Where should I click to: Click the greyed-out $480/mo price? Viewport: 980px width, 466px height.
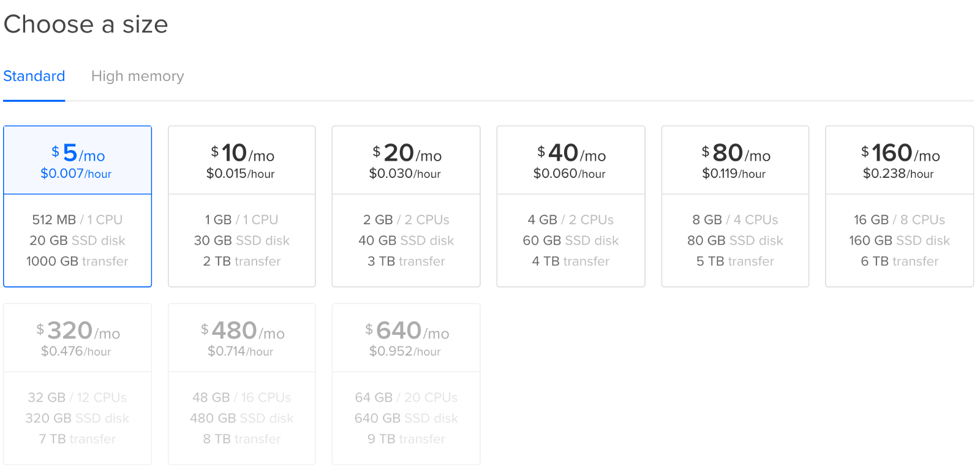pyautogui.click(x=242, y=331)
